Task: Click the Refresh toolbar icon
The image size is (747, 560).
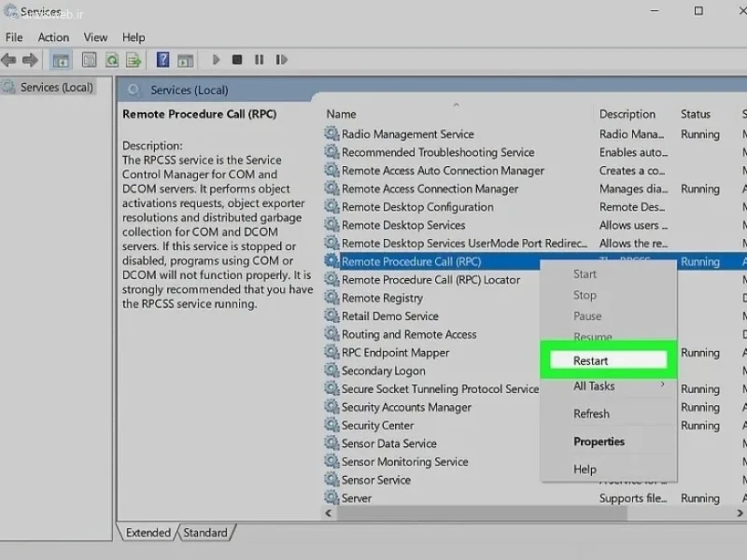Action: 112,60
